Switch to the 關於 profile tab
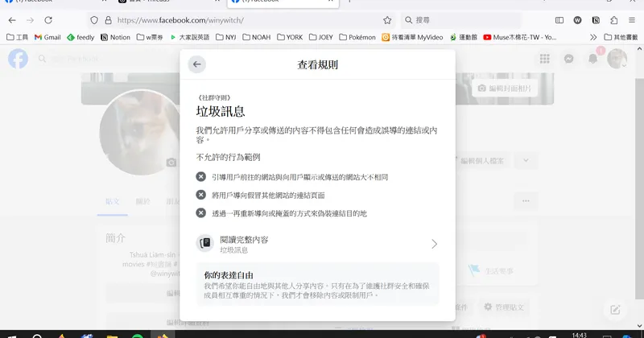 (143, 202)
